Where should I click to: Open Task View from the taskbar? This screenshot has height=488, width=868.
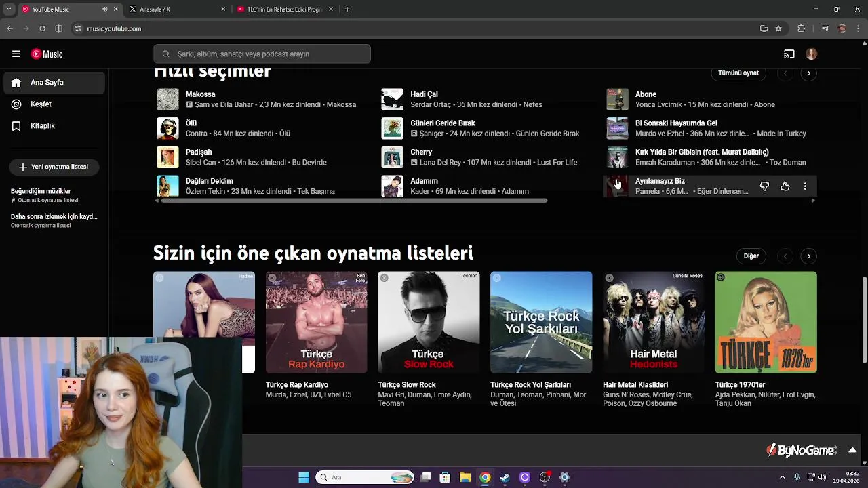tap(426, 477)
